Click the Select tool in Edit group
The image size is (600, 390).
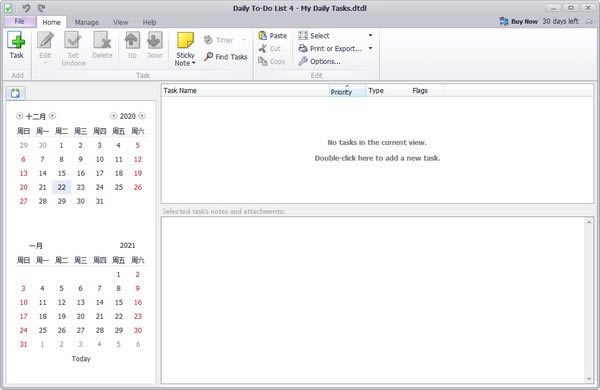tap(314, 36)
